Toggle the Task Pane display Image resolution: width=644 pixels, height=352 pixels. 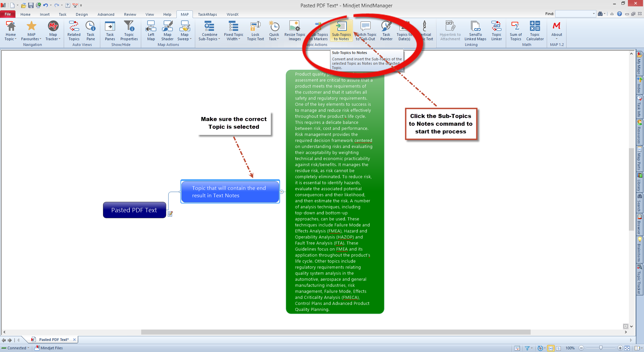(91, 31)
